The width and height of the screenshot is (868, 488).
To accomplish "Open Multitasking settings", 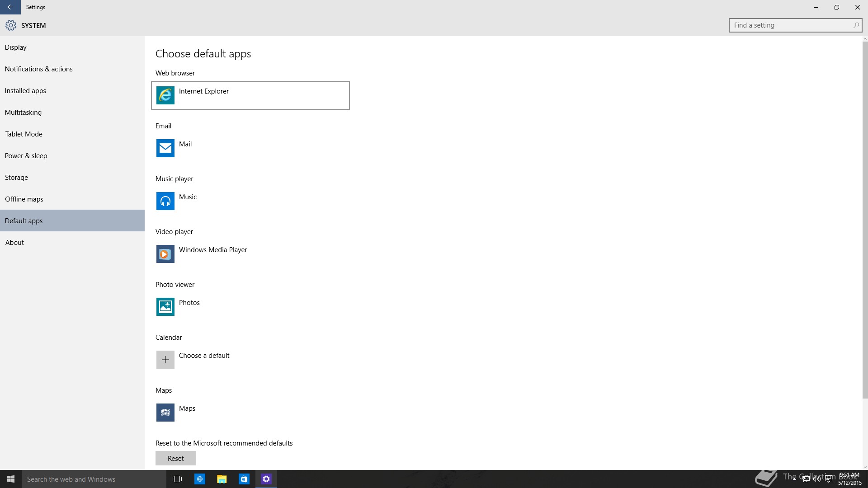I will click(72, 113).
